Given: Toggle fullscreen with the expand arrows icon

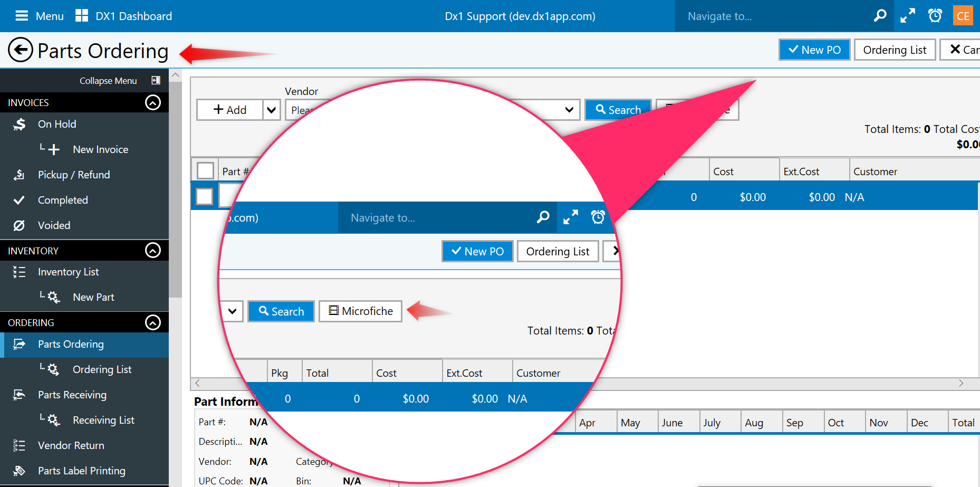Looking at the screenshot, I should (x=908, y=16).
